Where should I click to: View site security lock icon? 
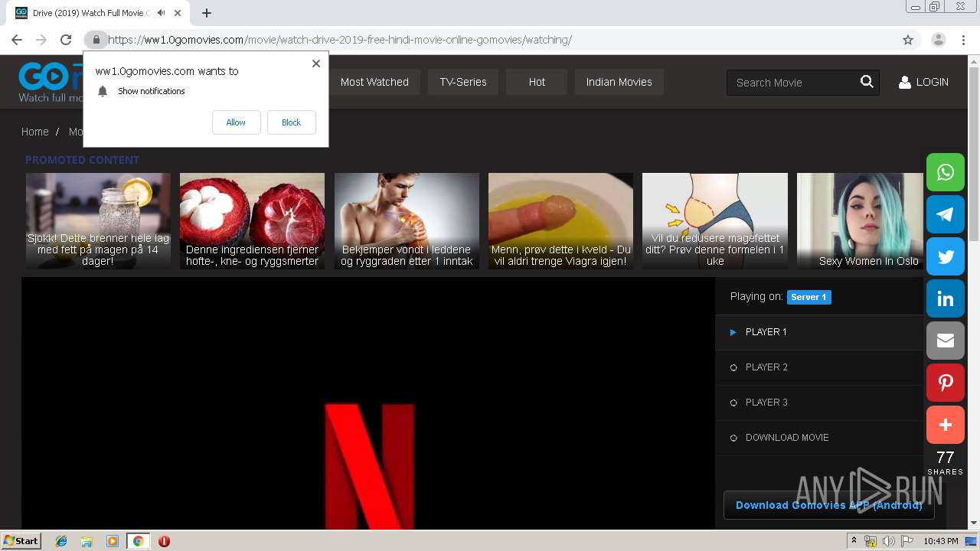click(x=96, y=40)
